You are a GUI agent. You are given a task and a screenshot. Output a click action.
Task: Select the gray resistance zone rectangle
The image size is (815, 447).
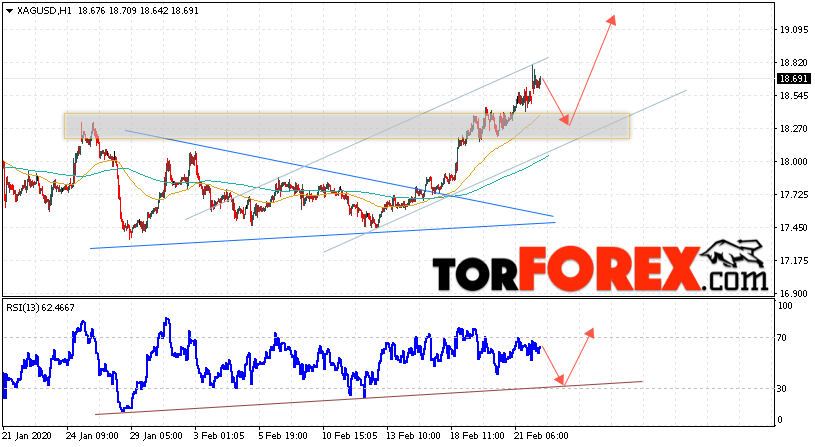point(347,126)
